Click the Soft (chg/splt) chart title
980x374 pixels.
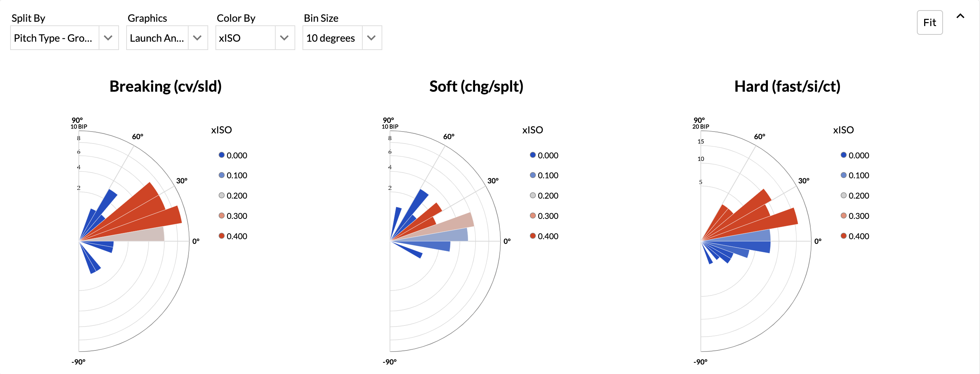coord(476,86)
